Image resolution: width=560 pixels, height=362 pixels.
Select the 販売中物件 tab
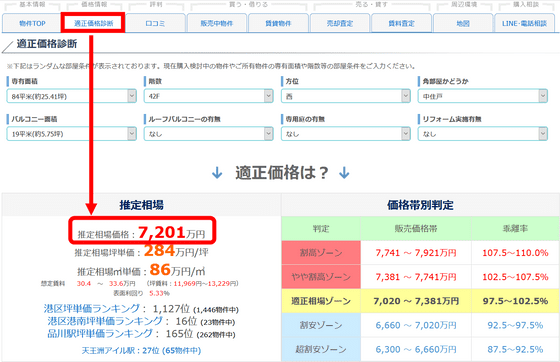(x=217, y=24)
